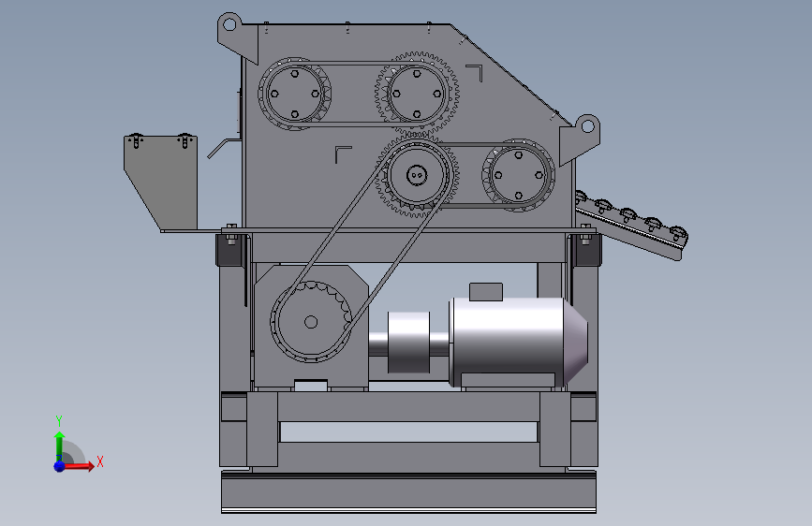Screen dimensions: 812x526
Task: Select the right-side lifting eye lug
Action: click(580, 139)
